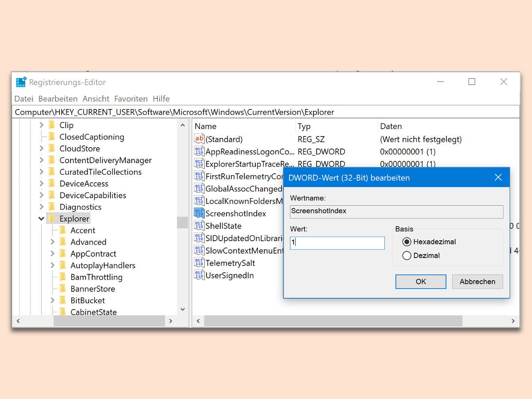Screen dimensions: 532x399
Task: Expand the CuratedTileCollections key
Action: coord(41,172)
